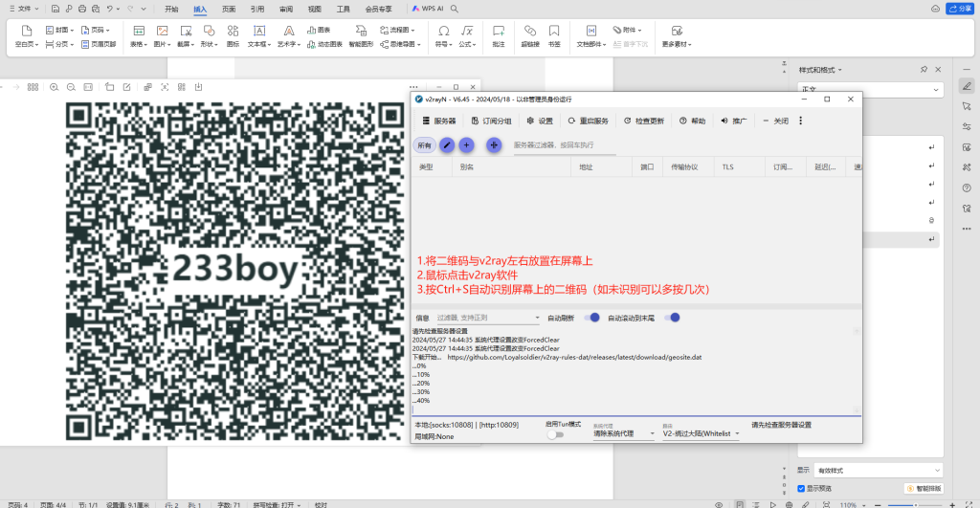
Task: Switch to the 视图 ribbon tab
Action: pyautogui.click(x=315, y=9)
